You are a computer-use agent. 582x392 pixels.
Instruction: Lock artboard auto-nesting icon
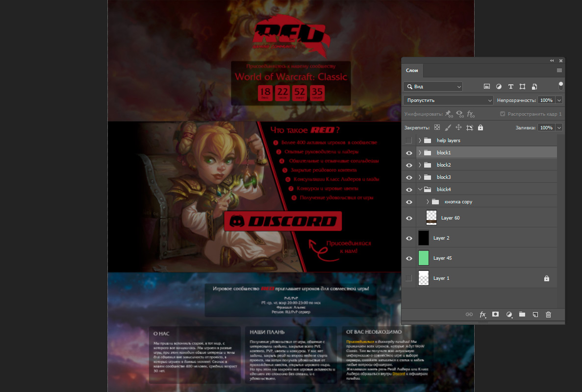tap(470, 127)
